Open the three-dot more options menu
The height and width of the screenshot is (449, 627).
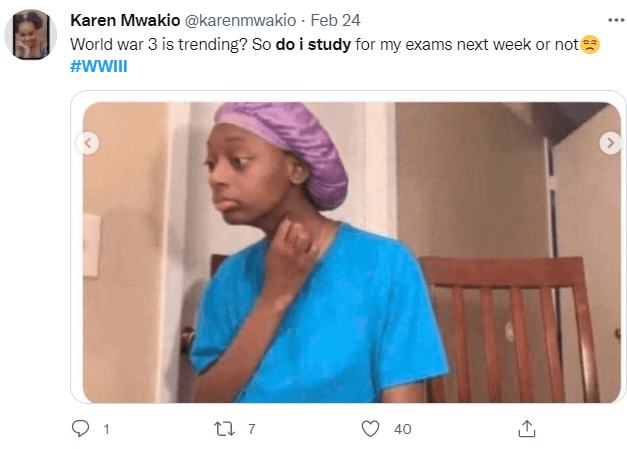pos(616,20)
